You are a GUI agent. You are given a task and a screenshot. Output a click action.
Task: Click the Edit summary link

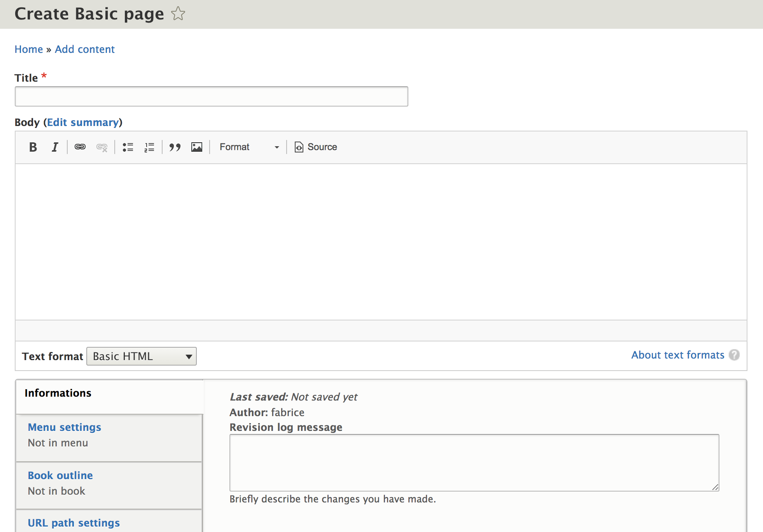83,122
